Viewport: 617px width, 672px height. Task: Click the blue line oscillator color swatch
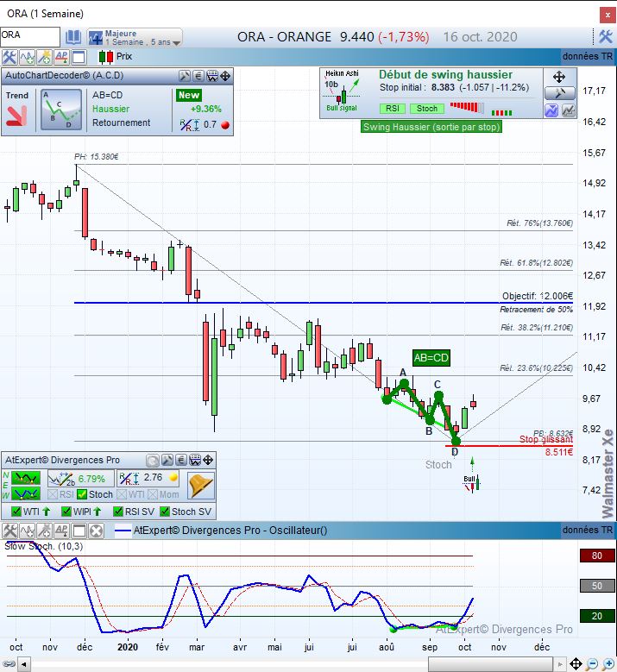[123, 531]
